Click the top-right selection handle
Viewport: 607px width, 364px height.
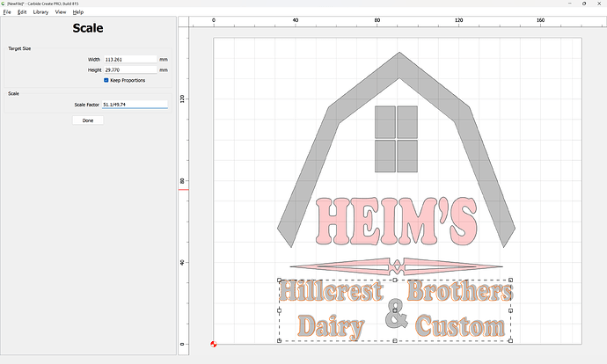[x=510, y=280]
